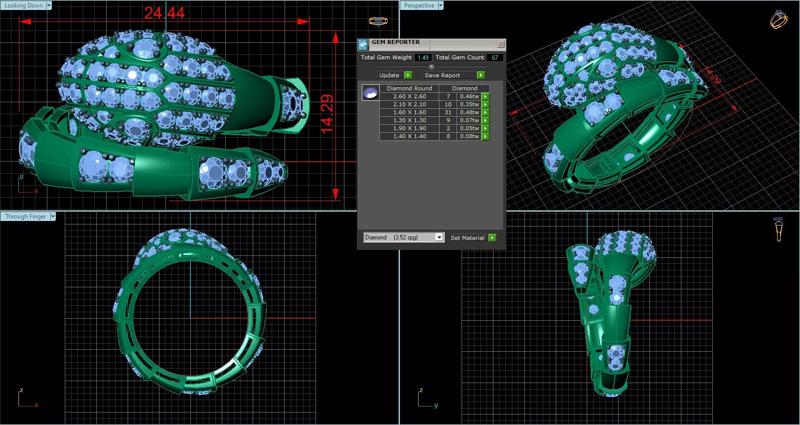Image resolution: width=800 pixels, height=425 pixels.
Task: Click the Total Gem Weight value field
Action: 422,58
